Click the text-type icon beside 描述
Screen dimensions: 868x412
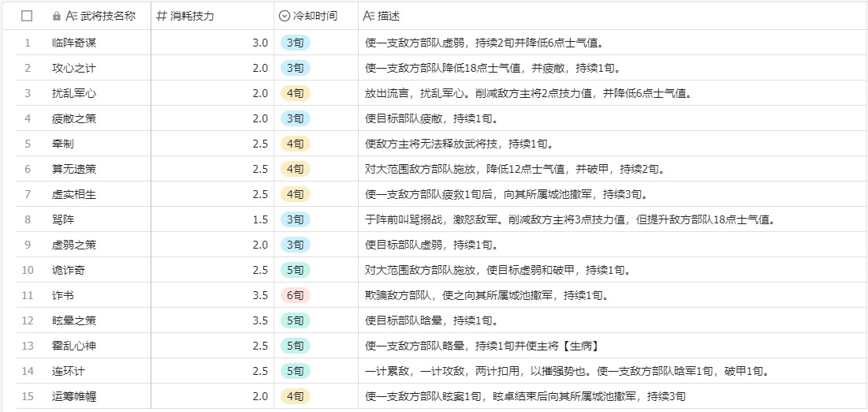369,16
